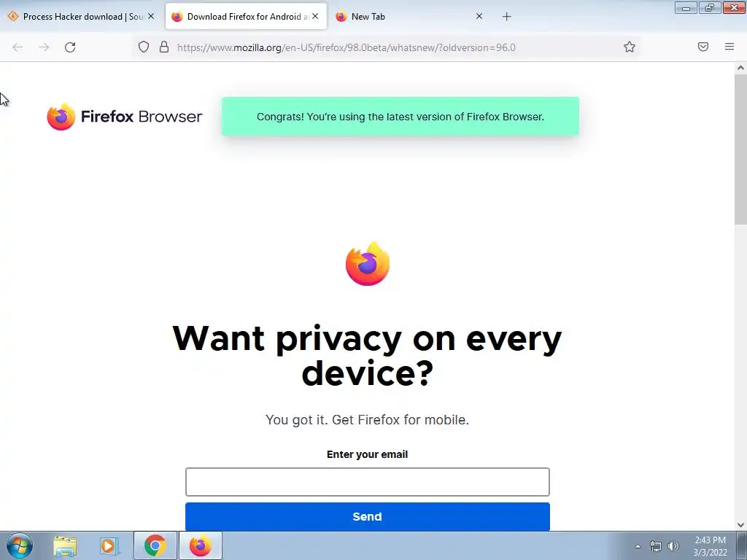This screenshot has height=560, width=747.
Task: Close the New Tab tab
Action: pos(479,16)
